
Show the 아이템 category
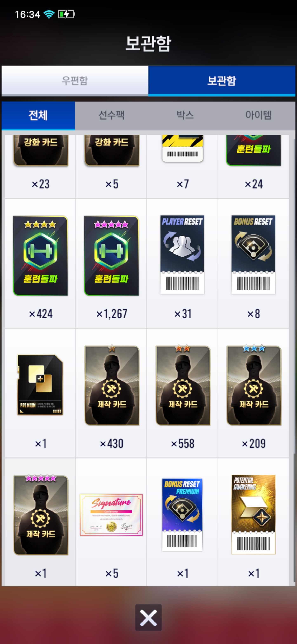click(258, 115)
